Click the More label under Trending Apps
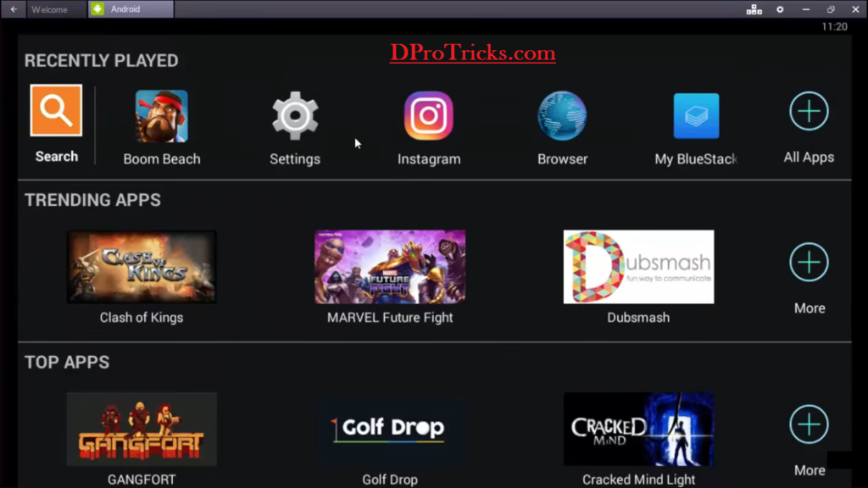The height and width of the screenshot is (488, 868). 810,308
